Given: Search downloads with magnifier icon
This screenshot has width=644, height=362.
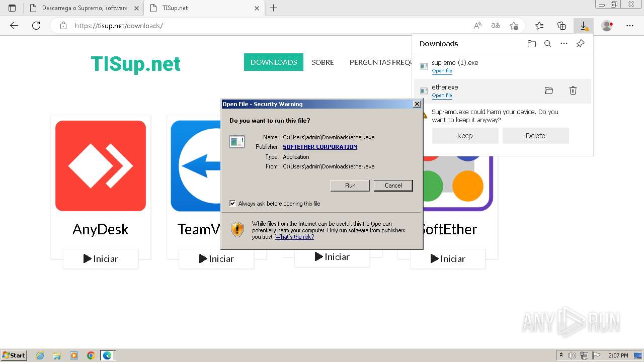Looking at the screenshot, I should tap(548, 44).
